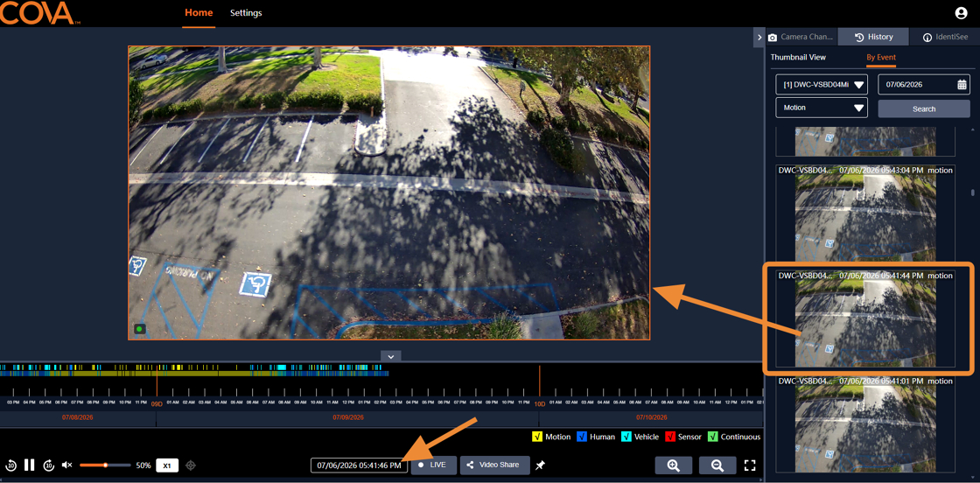Click the pin icon
The image size is (980, 483).
point(541,465)
